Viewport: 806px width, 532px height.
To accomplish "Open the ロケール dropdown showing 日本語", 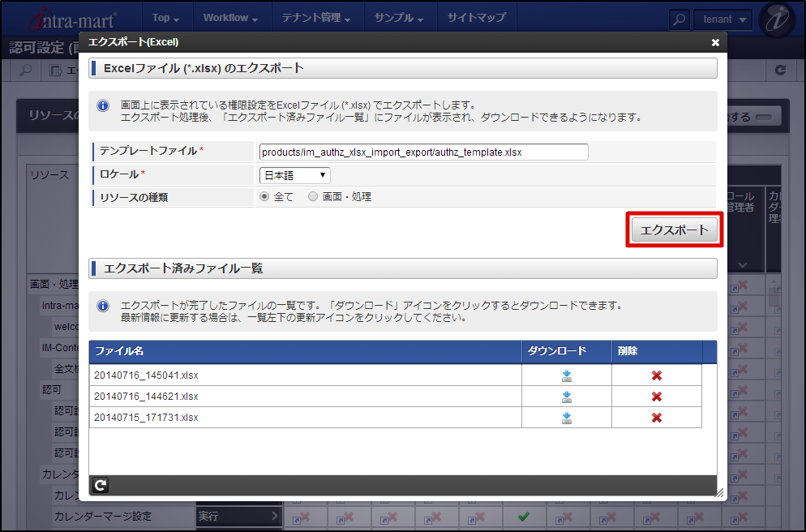I will [294, 175].
